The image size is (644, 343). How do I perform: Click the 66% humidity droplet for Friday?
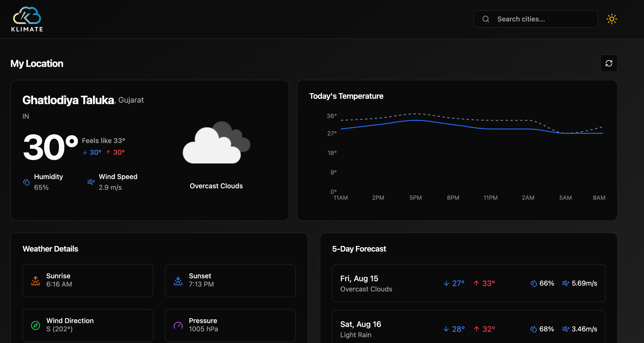pyautogui.click(x=533, y=283)
